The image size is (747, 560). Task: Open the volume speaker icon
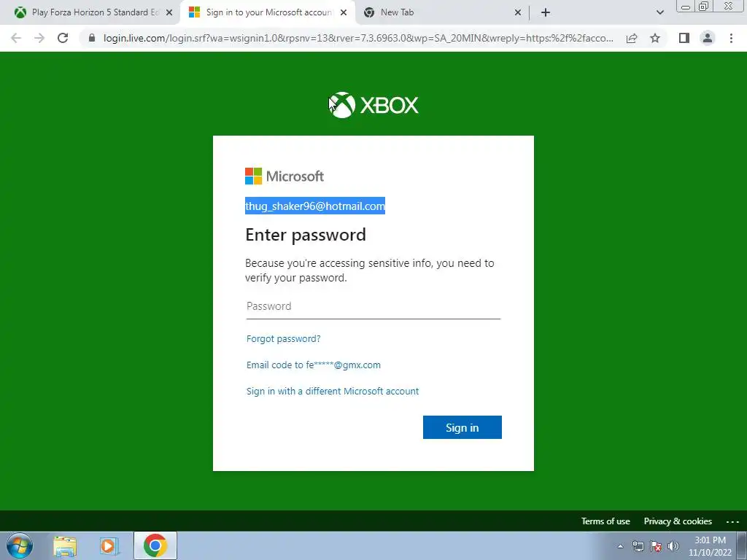(673, 546)
